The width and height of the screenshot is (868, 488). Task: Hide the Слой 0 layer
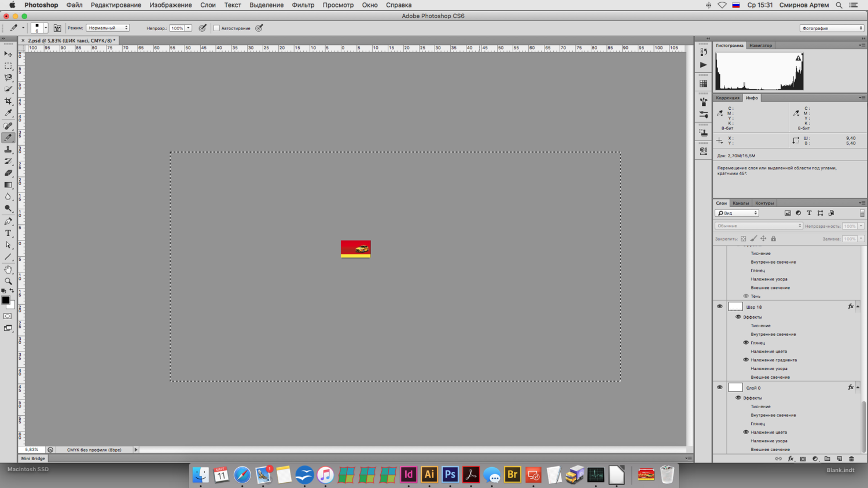tap(720, 387)
